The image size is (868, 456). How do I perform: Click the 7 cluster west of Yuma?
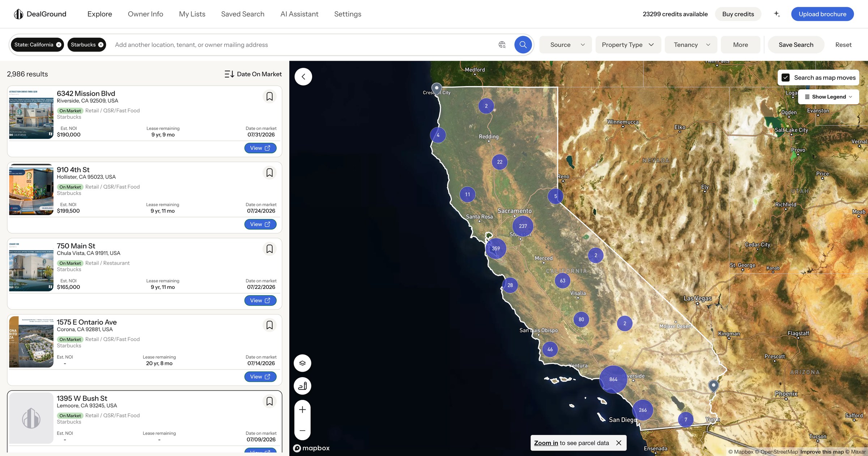point(685,420)
